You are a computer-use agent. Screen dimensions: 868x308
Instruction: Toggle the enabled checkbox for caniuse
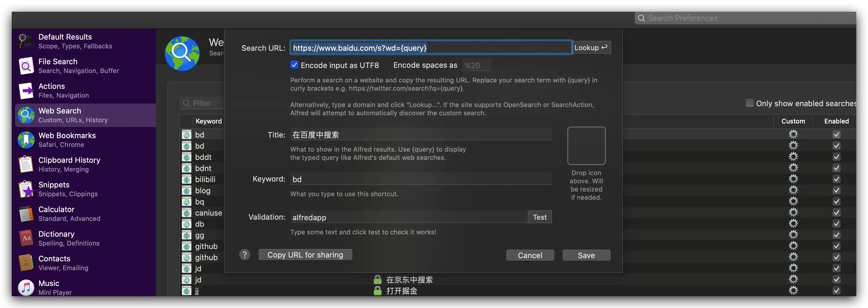tap(836, 212)
